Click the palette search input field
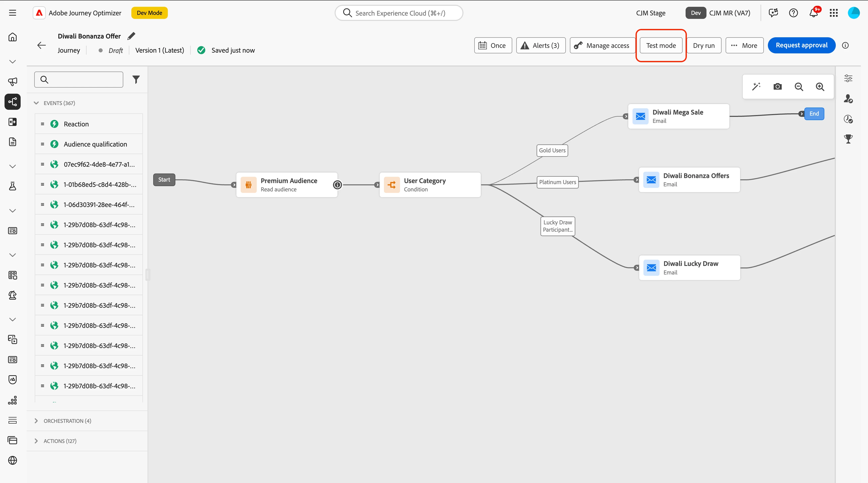The height and width of the screenshot is (483, 868). click(84, 80)
